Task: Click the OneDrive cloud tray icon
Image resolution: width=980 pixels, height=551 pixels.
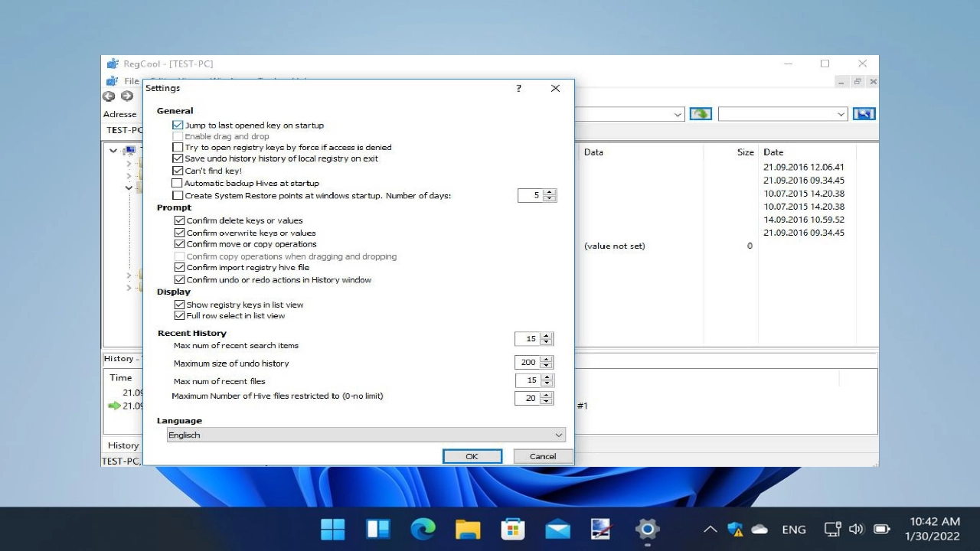Action: 759,529
